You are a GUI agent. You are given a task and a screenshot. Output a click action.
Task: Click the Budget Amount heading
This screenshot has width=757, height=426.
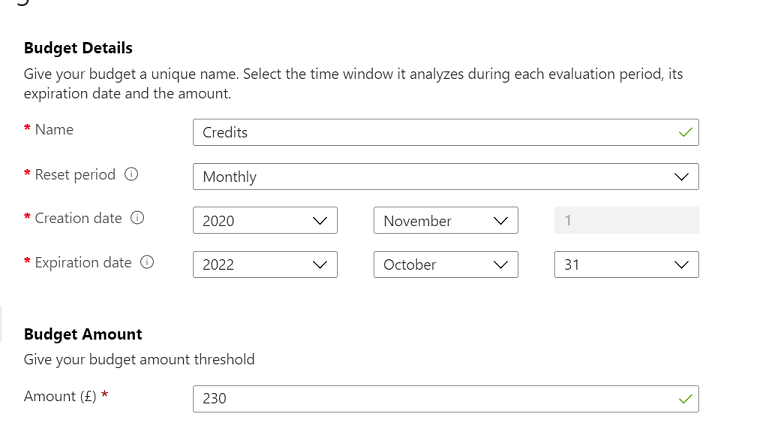coord(83,334)
